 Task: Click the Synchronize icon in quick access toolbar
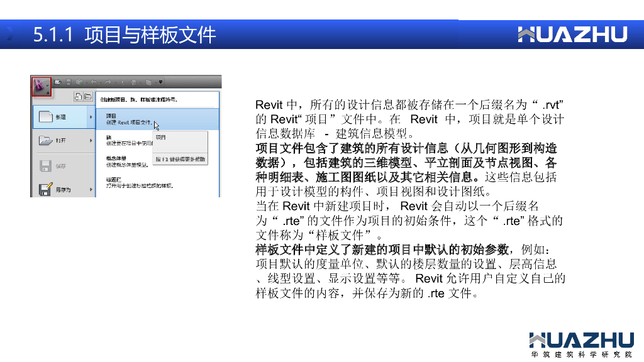tap(80, 82)
